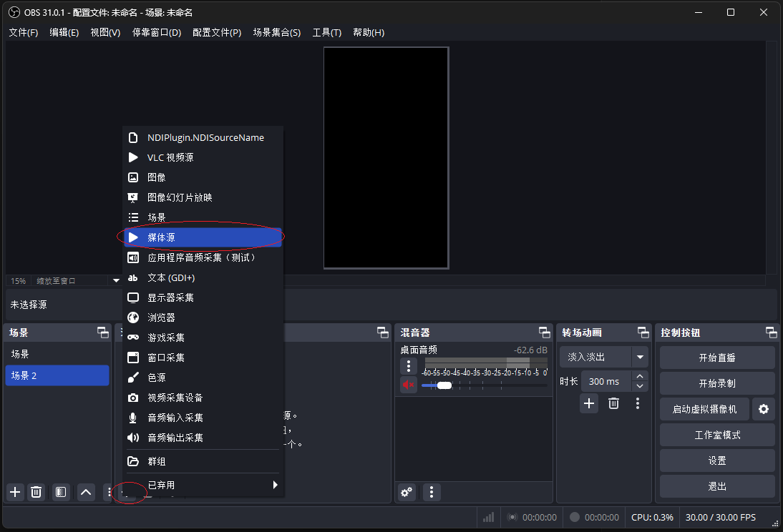This screenshot has width=783, height=532.
Task: Open scene filters via the filter icon
Action: coord(61,492)
